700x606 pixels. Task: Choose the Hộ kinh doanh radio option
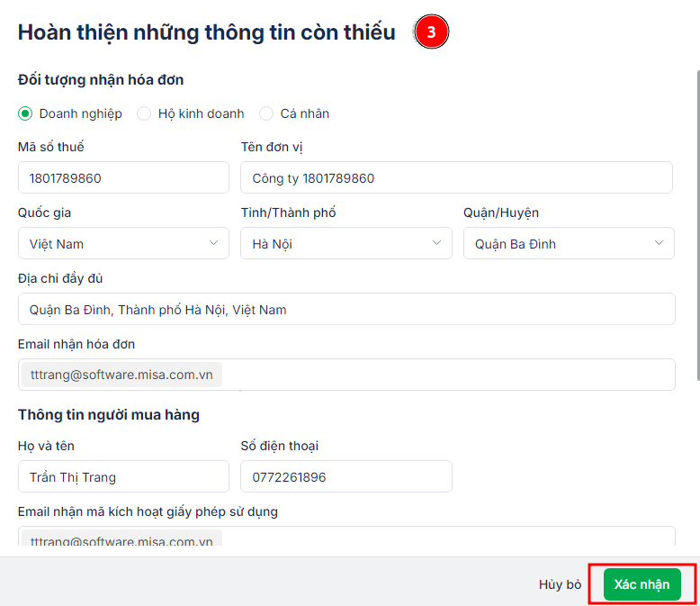click(144, 113)
